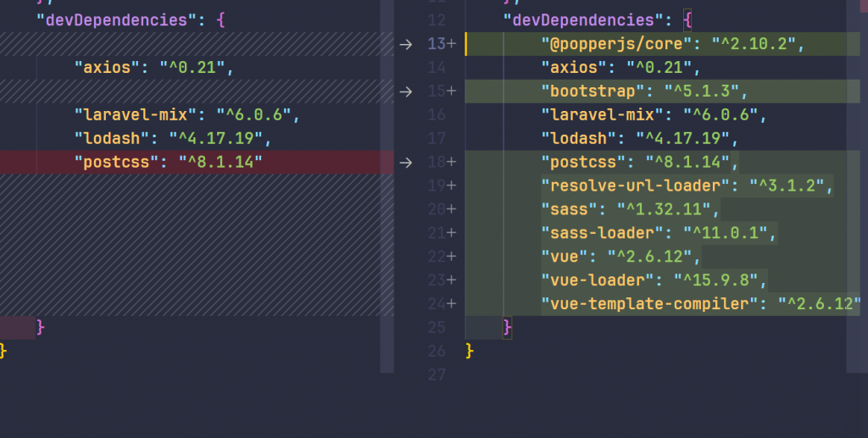Click "bootstrap": "^5.1.3" in the right pane
This screenshot has height=438, width=868.
click(x=644, y=91)
